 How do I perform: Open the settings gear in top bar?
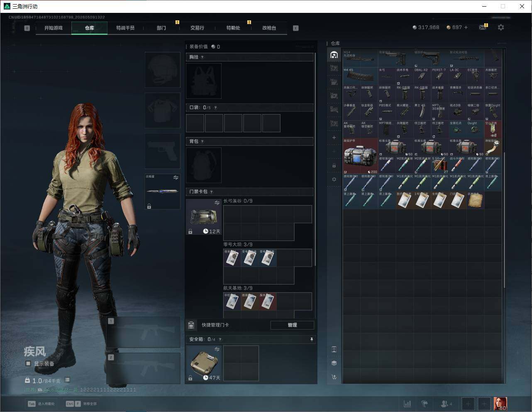click(x=501, y=27)
